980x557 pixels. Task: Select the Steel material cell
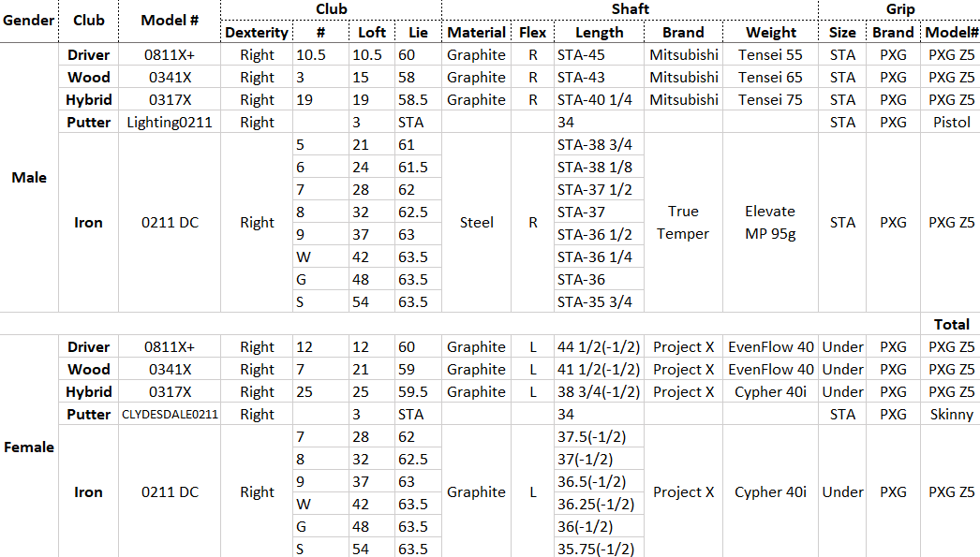(477, 223)
